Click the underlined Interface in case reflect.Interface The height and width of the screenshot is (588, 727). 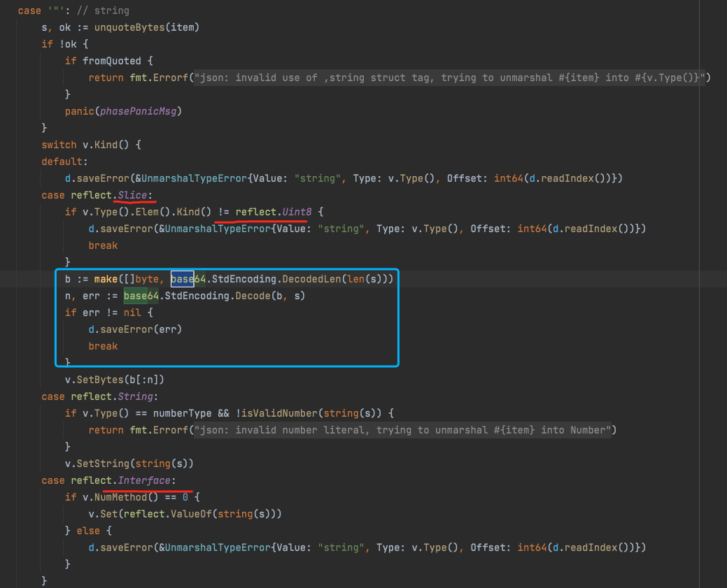point(145,480)
